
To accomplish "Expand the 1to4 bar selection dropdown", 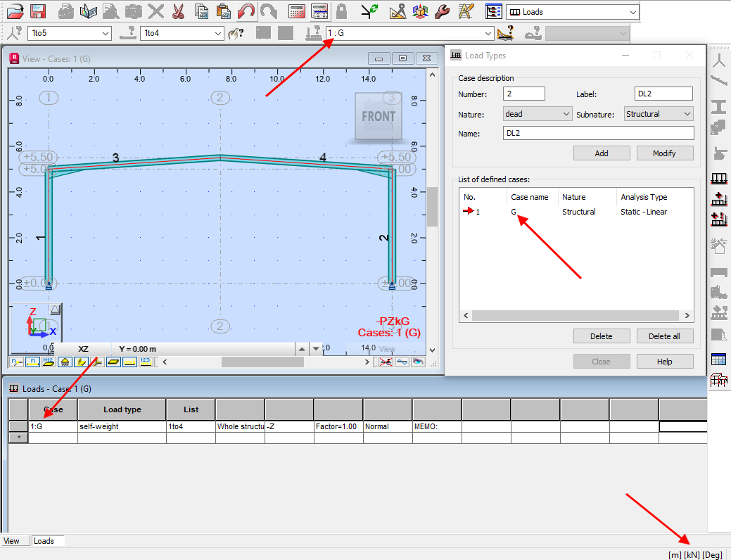I will (217, 34).
